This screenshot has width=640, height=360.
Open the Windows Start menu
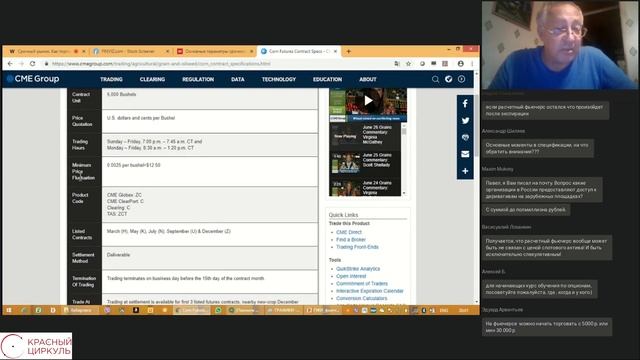coord(9,310)
